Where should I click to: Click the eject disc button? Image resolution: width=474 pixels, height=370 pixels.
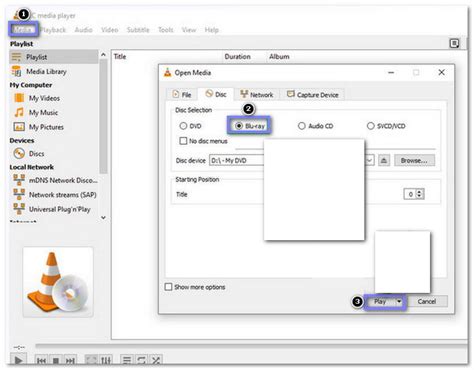pos(384,160)
